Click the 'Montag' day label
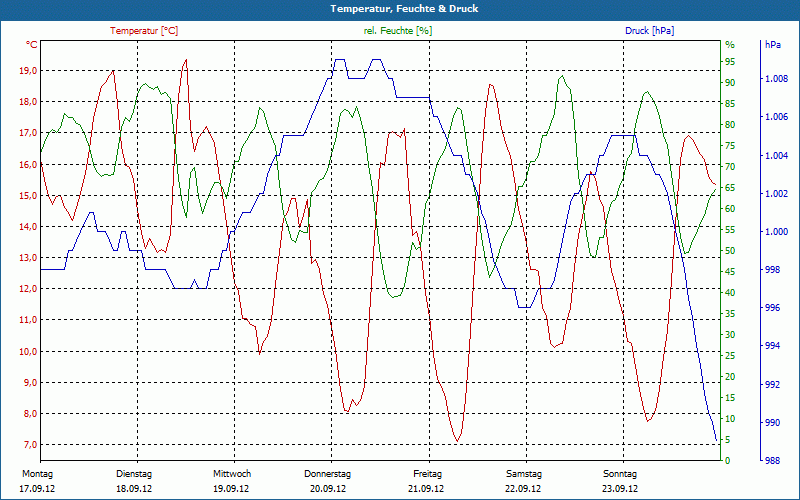The width and height of the screenshot is (800, 500). 38,474
